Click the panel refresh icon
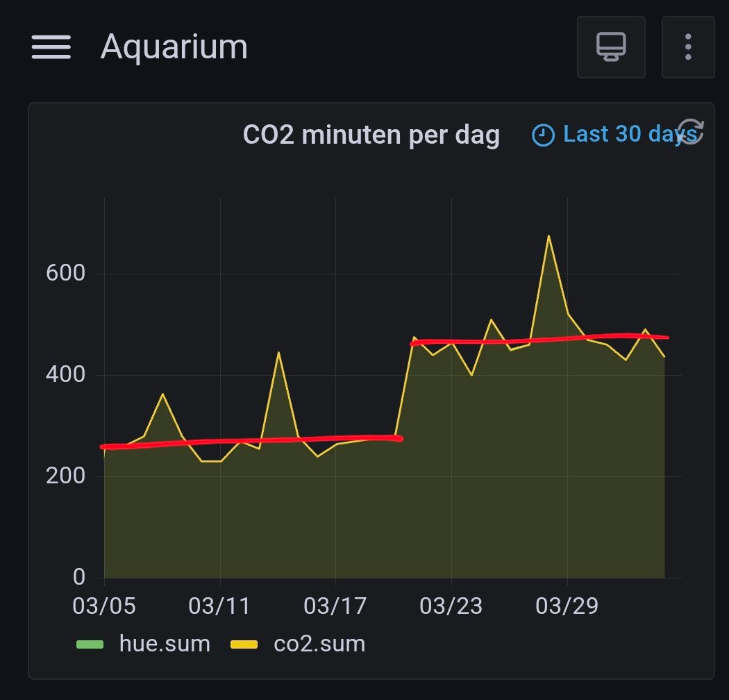 (691, 132)
